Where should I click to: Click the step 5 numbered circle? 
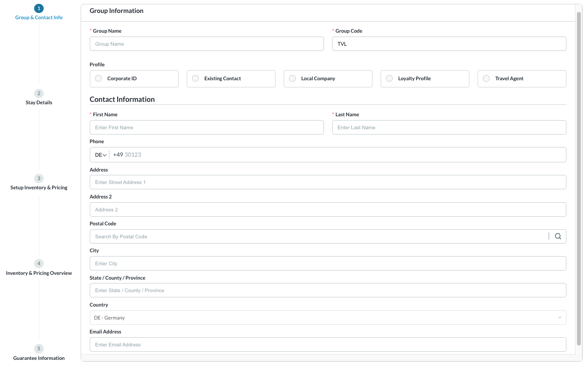[38, 348]
